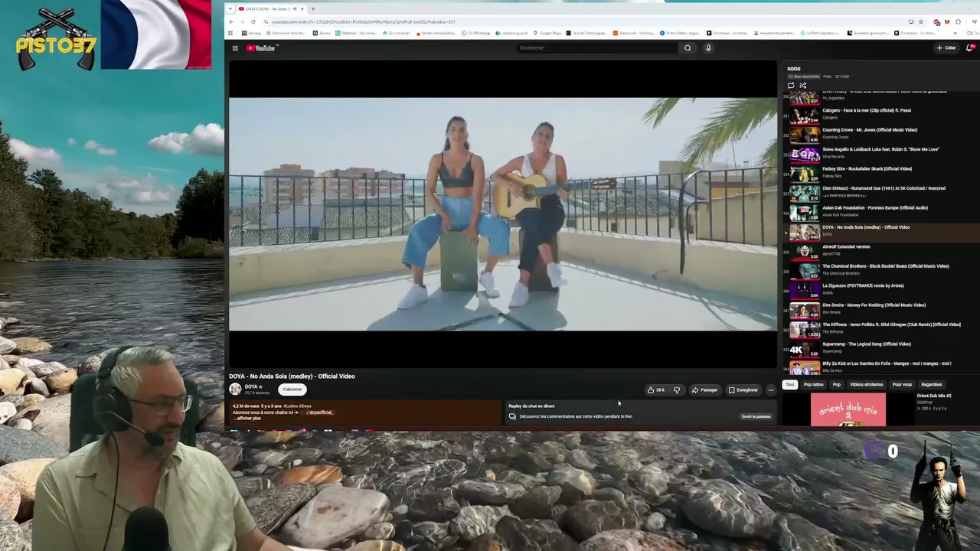Select the Vidéos similaires filter chip
Viewport: 980px width, 551px height.
pyautogui.click(x=867, y=384)
